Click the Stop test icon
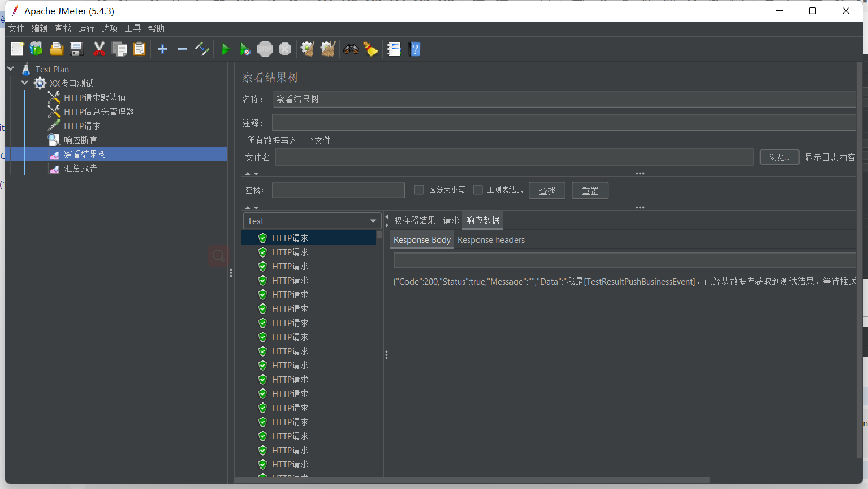 (x=265, y=49)
